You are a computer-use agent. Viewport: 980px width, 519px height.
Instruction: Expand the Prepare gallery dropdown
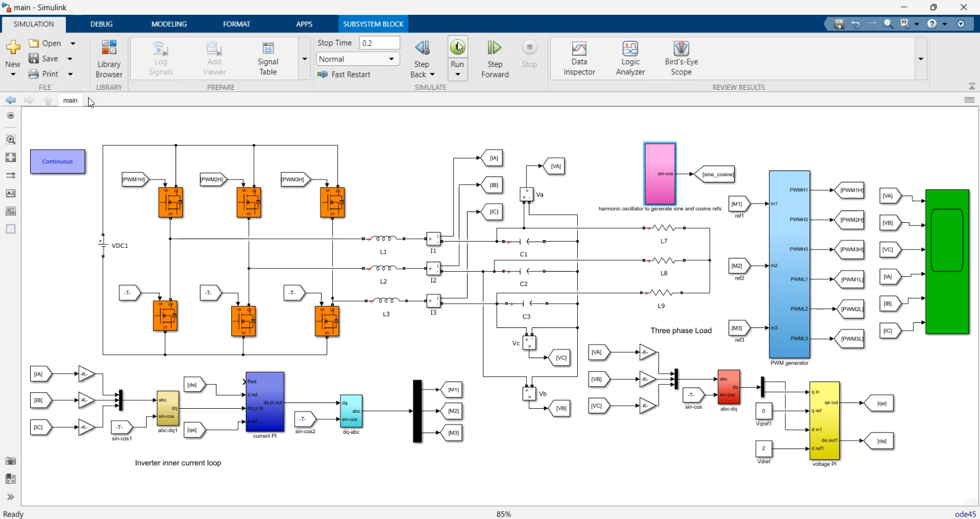pyautogui.click(x=305, y=59)
